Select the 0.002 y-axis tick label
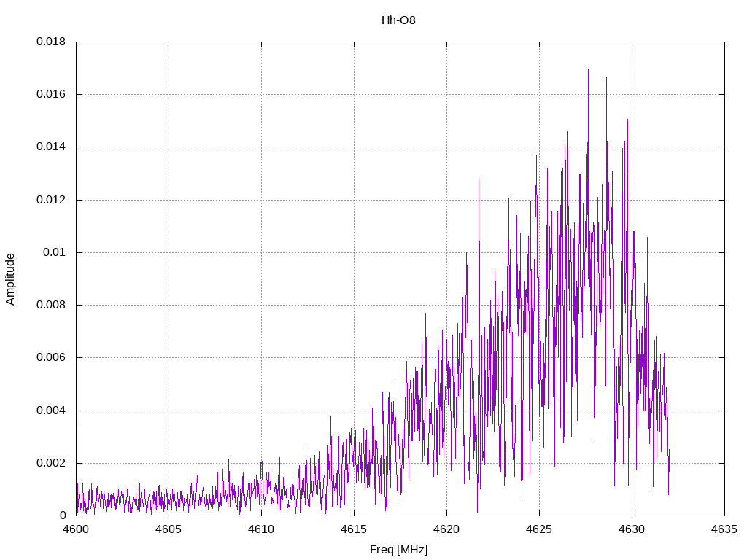The image size is (747, 560). point(51,463)
